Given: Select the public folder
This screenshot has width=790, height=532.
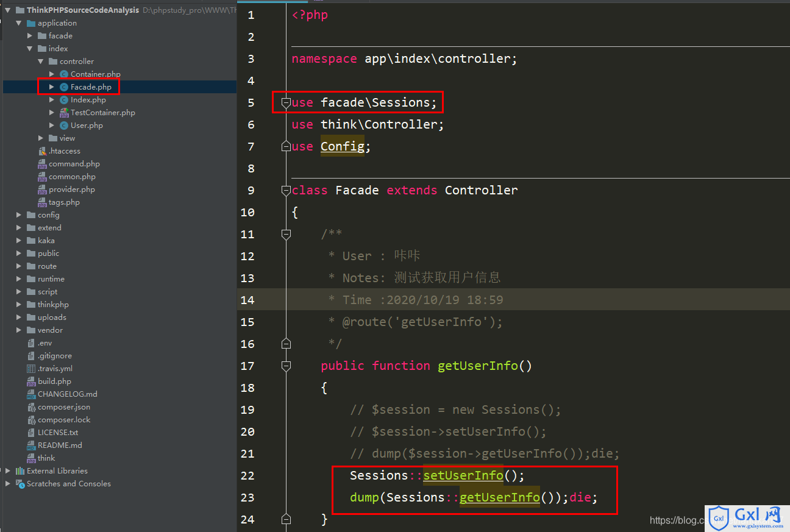Looking at the screenshot, I should click(x=48, y=254).
